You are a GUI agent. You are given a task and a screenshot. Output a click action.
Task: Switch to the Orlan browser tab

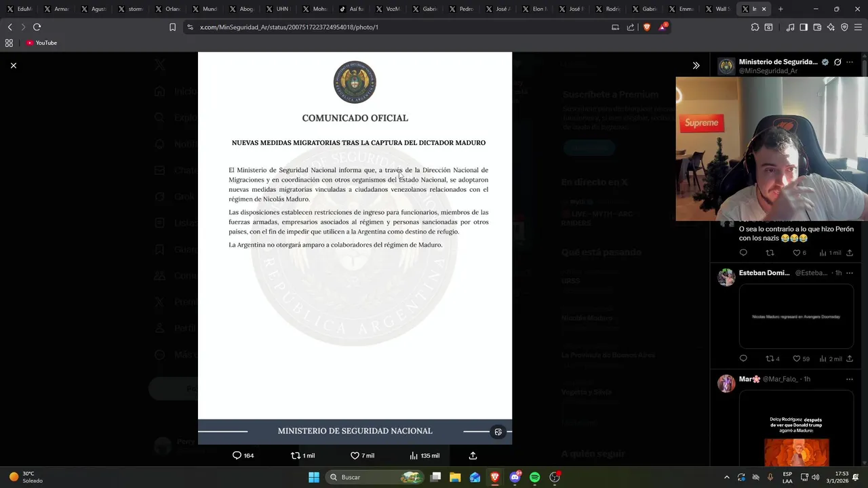(x=167, y=9)
